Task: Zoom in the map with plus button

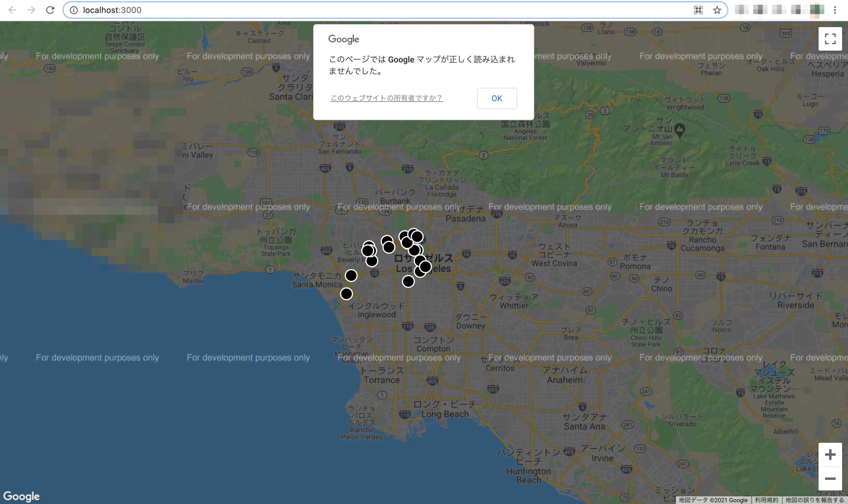Action: 830,455
